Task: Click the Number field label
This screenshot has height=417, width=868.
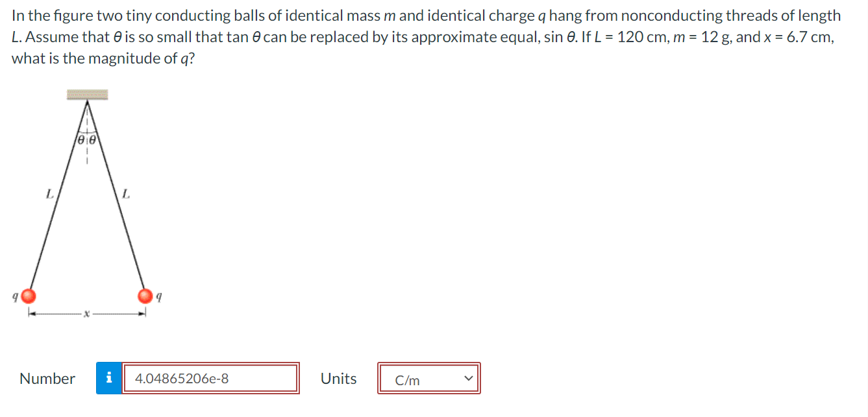Action: [x=46, y=378]
